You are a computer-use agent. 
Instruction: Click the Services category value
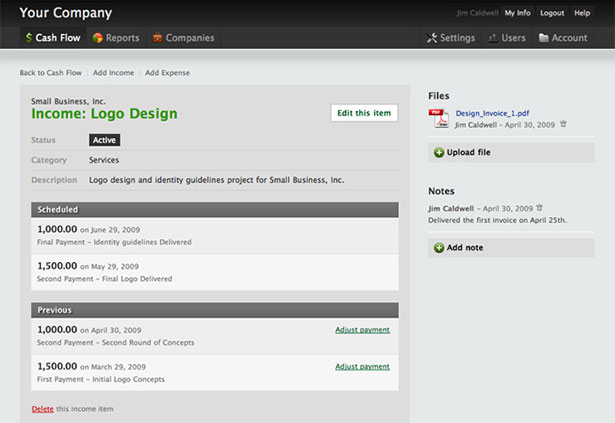(104, 160)
